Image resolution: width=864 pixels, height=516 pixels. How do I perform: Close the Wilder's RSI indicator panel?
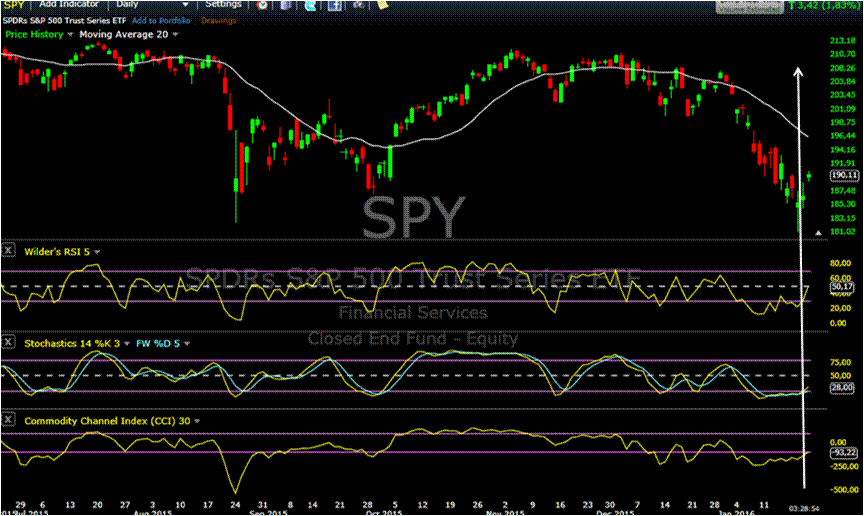click(8, 251)
